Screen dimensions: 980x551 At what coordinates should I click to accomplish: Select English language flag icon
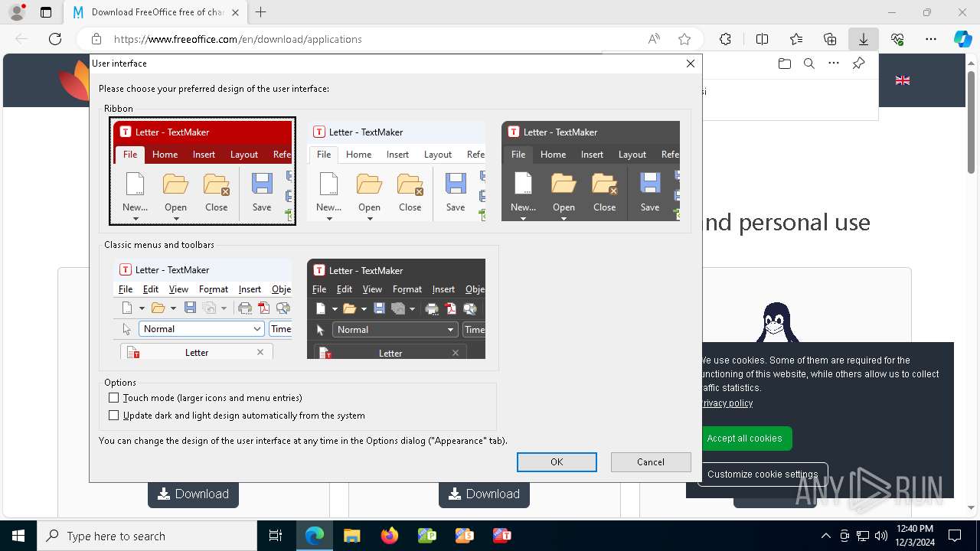(903, 80)
